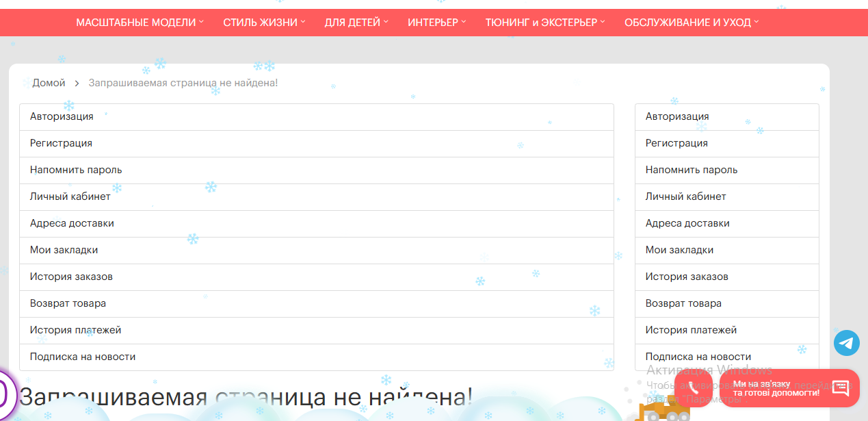Select Напомнить пароль in the wide main list
The width and height of the screenshot is (868, 421).
tap(317, 170)
